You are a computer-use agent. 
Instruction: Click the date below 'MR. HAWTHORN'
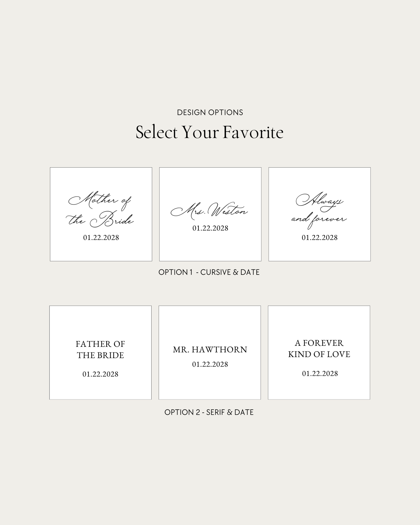tap(210, 364)
